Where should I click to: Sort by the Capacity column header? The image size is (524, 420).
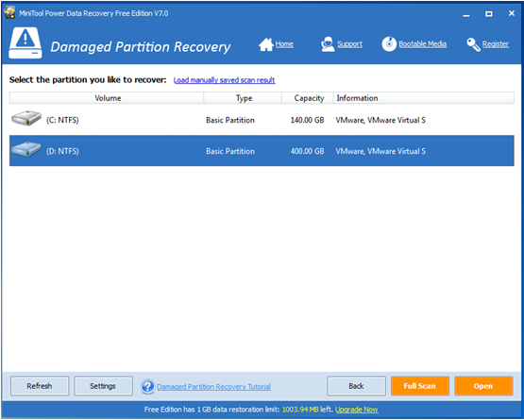[308, 98]
